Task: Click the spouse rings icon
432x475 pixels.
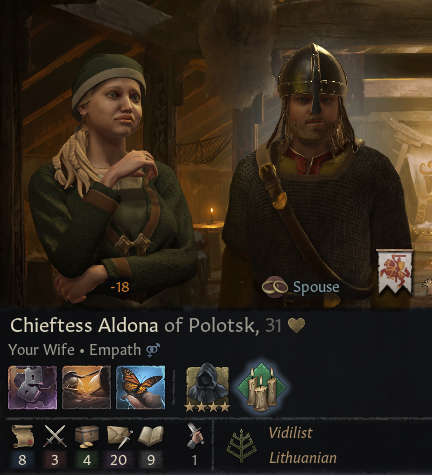Action: (x=275, y=286)
